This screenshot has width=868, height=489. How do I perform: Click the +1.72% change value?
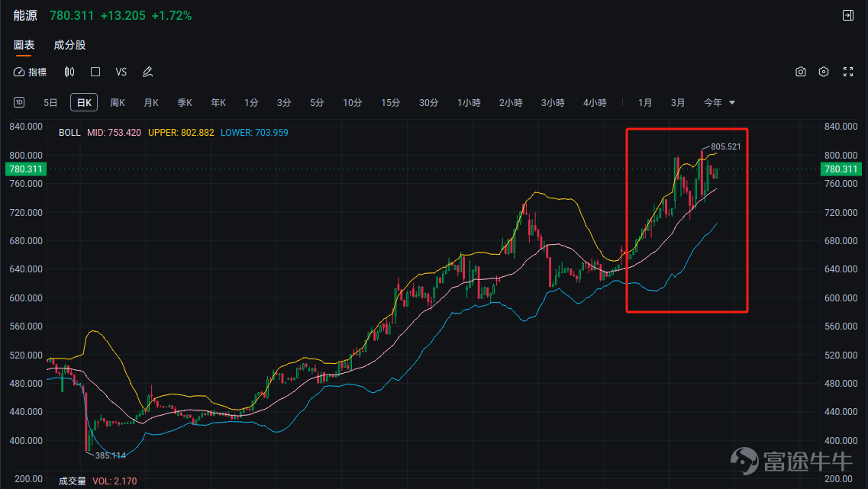pyautogui.click(x=172, y=15)
